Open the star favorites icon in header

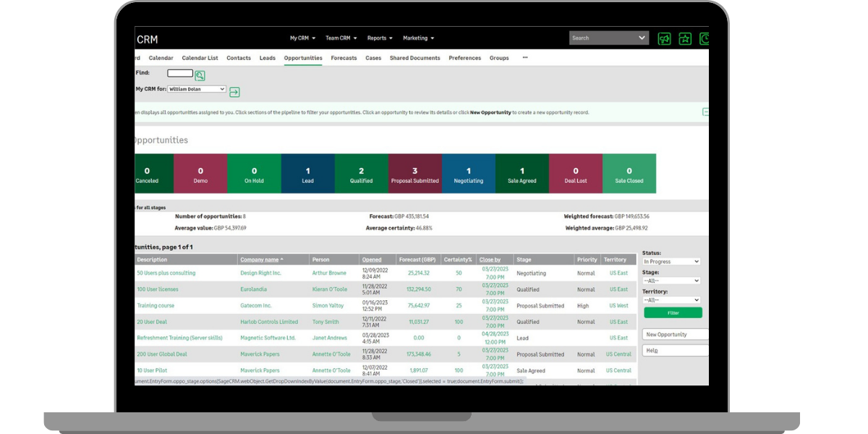click(x=685, y=39)
